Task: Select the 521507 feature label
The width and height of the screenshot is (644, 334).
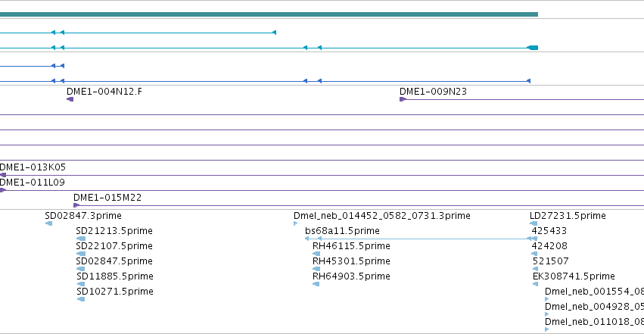Action: pyautogui.click(x=551, y=261)
